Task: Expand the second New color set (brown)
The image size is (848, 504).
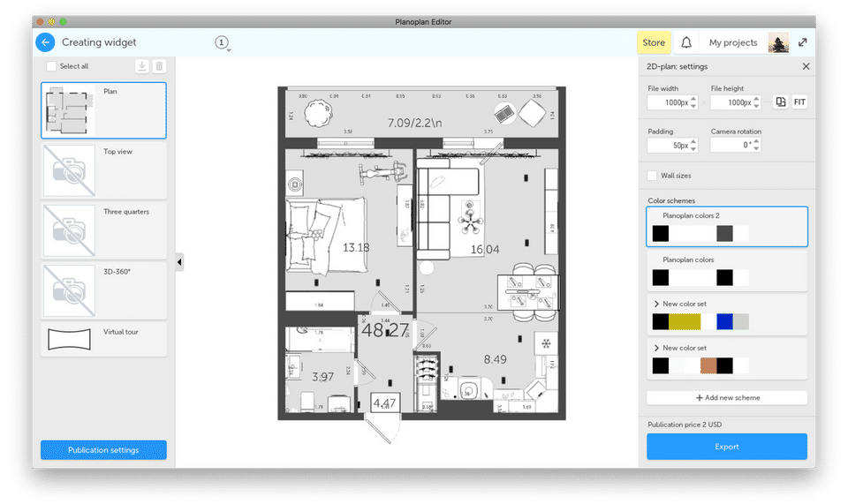Action: [x=656, y=349]
